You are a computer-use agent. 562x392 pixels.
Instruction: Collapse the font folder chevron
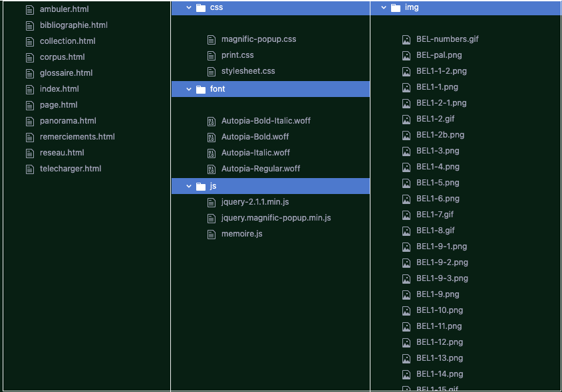[188, 89]
